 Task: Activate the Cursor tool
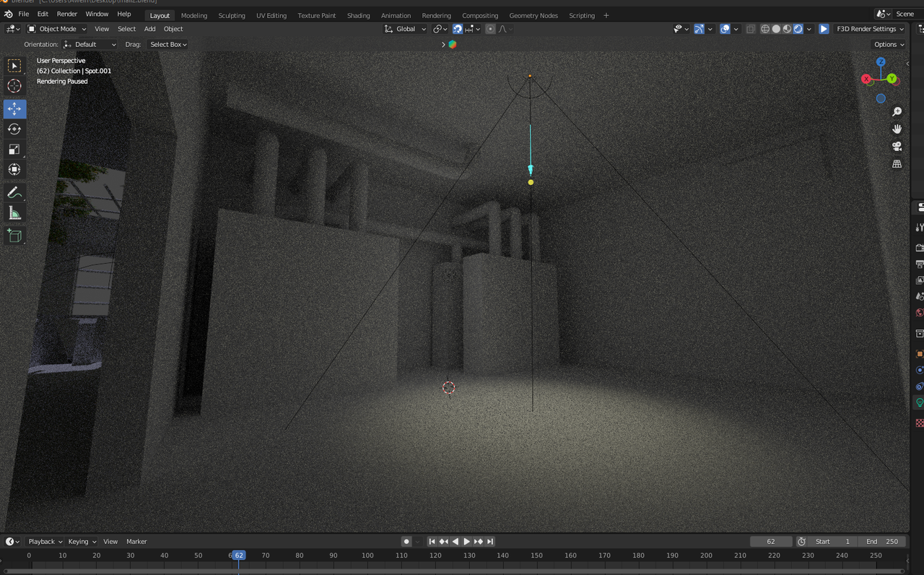click(14, 86)
